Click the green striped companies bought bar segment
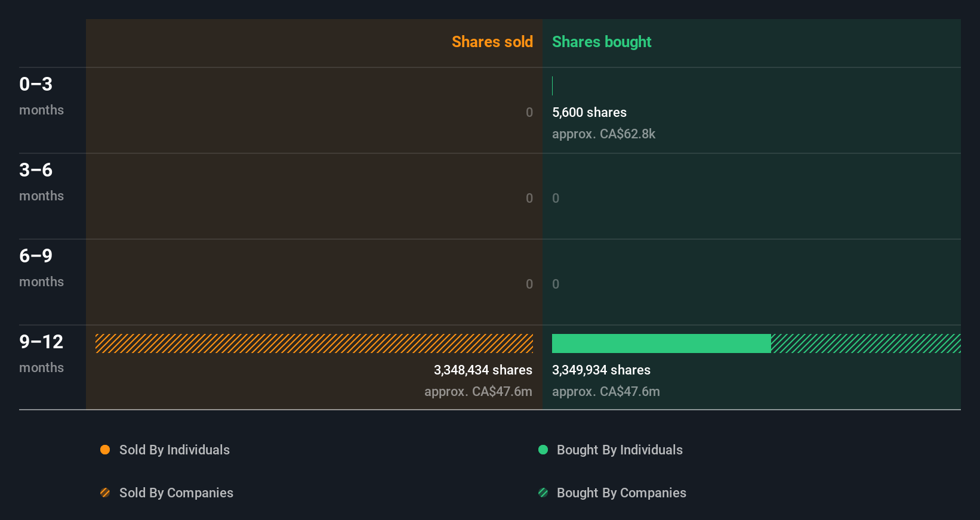Screen dimensions: 980x520 pos(866,343)
